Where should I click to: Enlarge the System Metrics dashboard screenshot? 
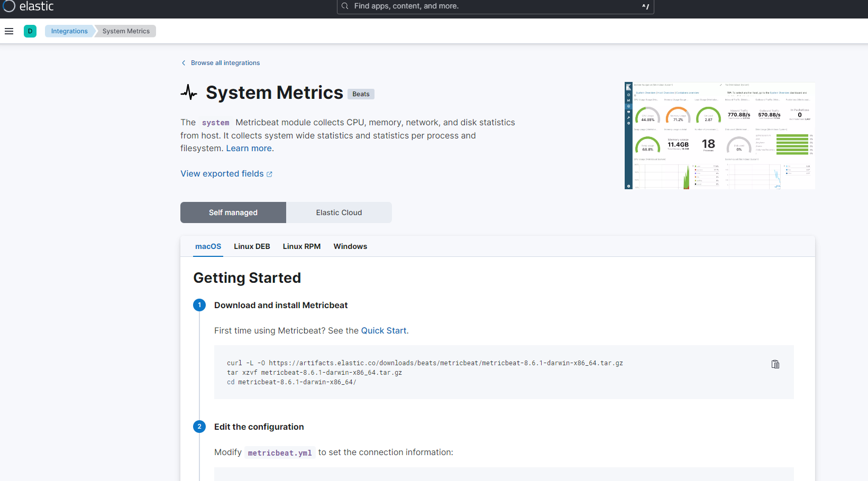pos(719,136)
